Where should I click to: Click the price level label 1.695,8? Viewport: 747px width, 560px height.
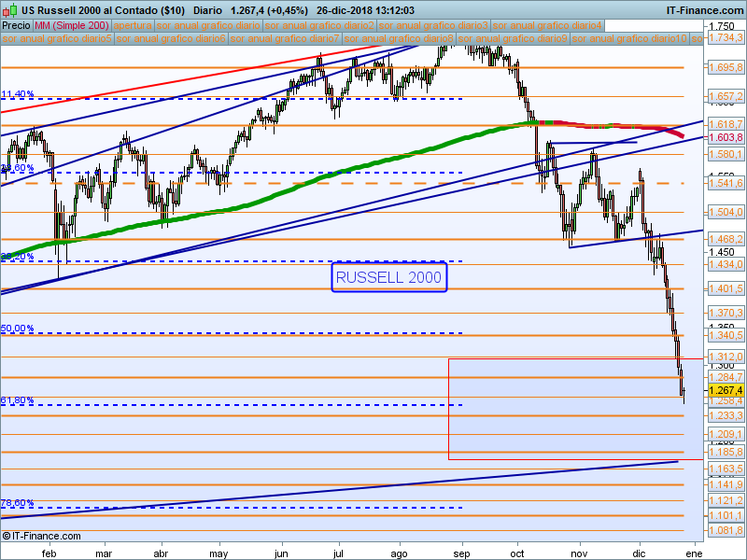[726, 67]
